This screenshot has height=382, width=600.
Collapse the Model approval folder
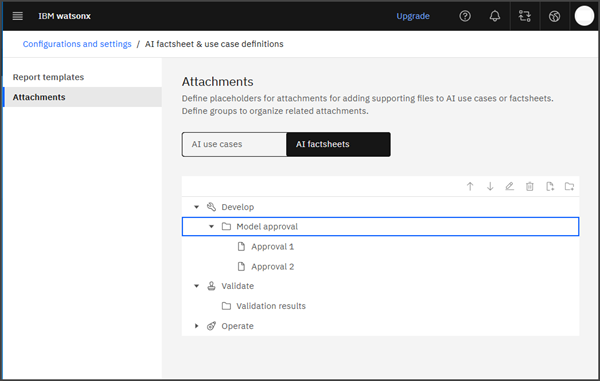click(x=211, y=227)
